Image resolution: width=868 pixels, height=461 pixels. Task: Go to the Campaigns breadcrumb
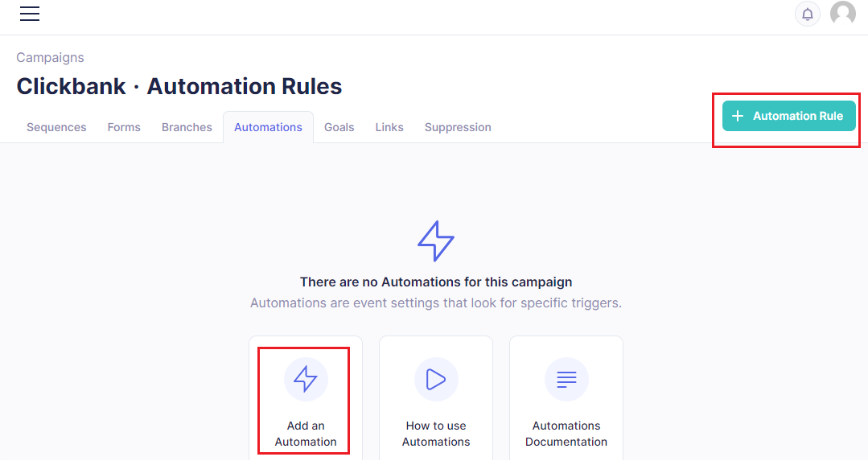click(50, 58)
